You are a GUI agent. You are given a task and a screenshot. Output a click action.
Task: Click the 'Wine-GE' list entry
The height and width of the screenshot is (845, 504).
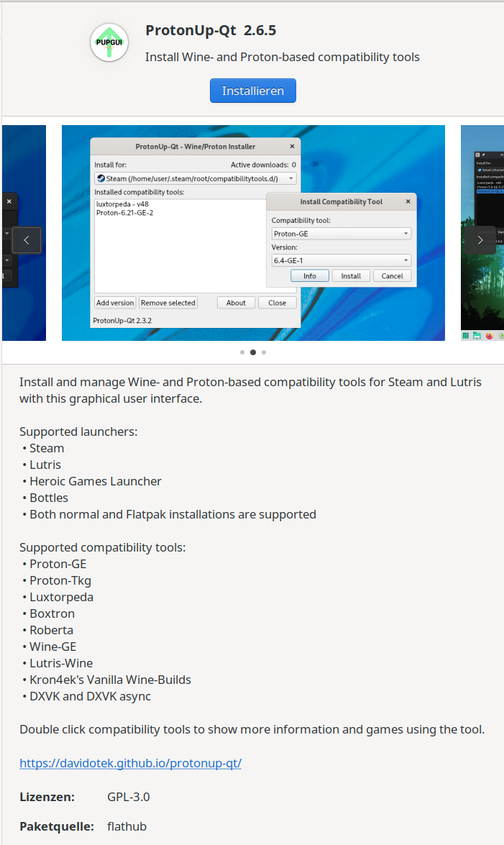point(52,647)
